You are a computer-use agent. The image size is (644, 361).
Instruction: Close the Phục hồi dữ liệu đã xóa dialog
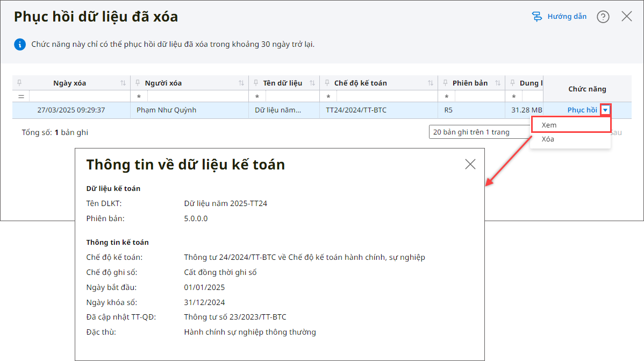[x=627, y=17]
